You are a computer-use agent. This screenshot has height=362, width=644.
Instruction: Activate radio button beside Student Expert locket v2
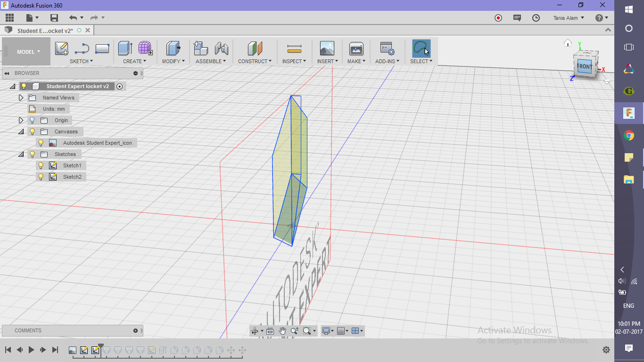pos(119,86)
